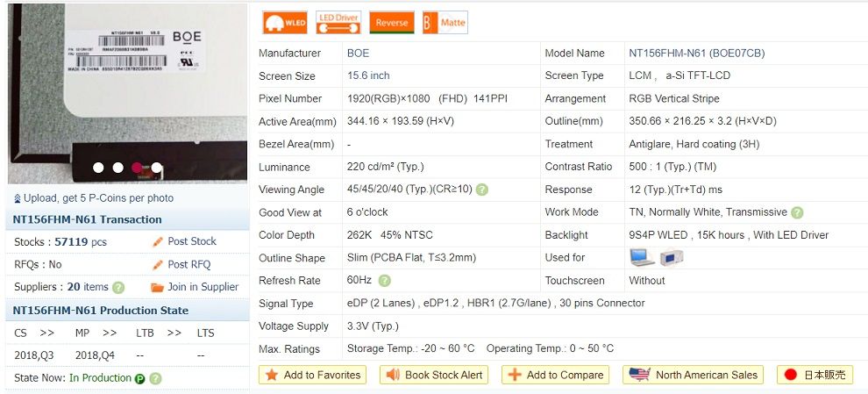Select the active red carousel dot
This screenshot has height=394, width=868.
pyautogui.click(x=137, y=168)
